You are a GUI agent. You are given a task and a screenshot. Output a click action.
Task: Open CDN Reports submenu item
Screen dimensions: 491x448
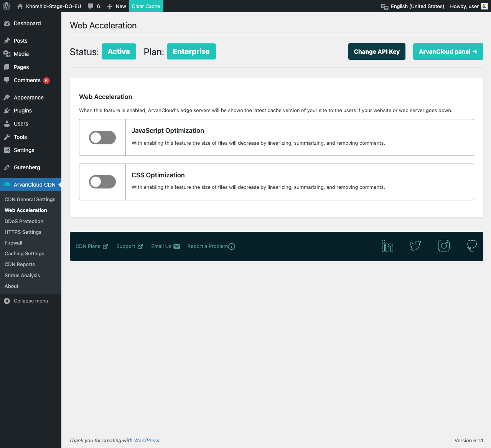point(20,265)
